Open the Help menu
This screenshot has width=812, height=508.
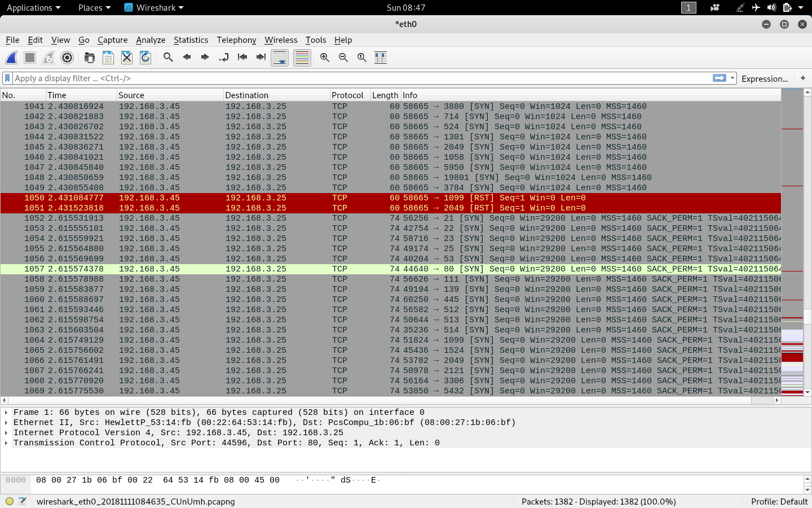point(343,40)
